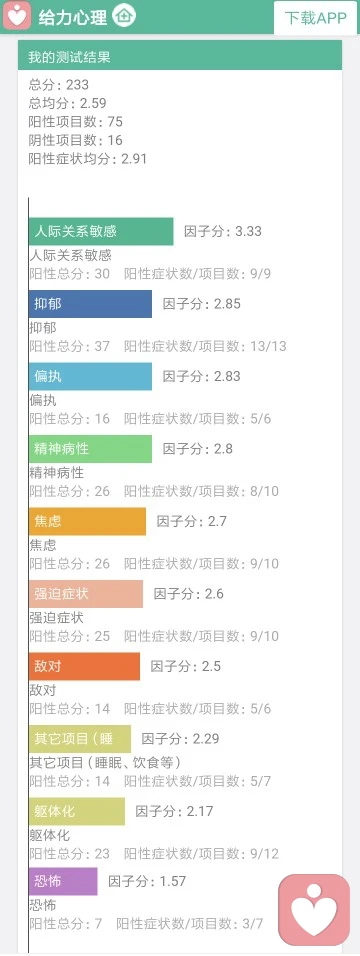Screen dimensions: 360x956
Task: Open the home icon beside 给力心理
Action: 124,16
